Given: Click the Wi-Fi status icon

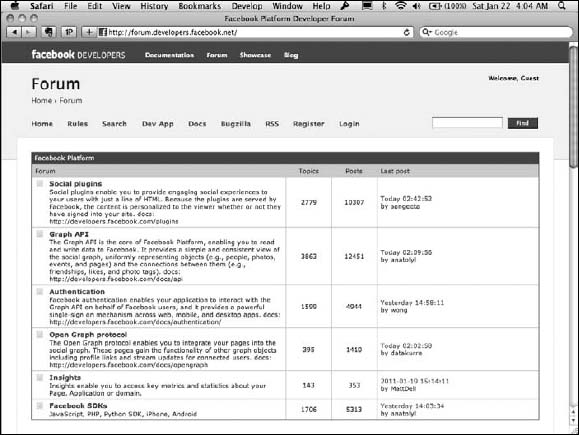Looking at the screenshot, I should pyautogui.click(x=400, y=6).
